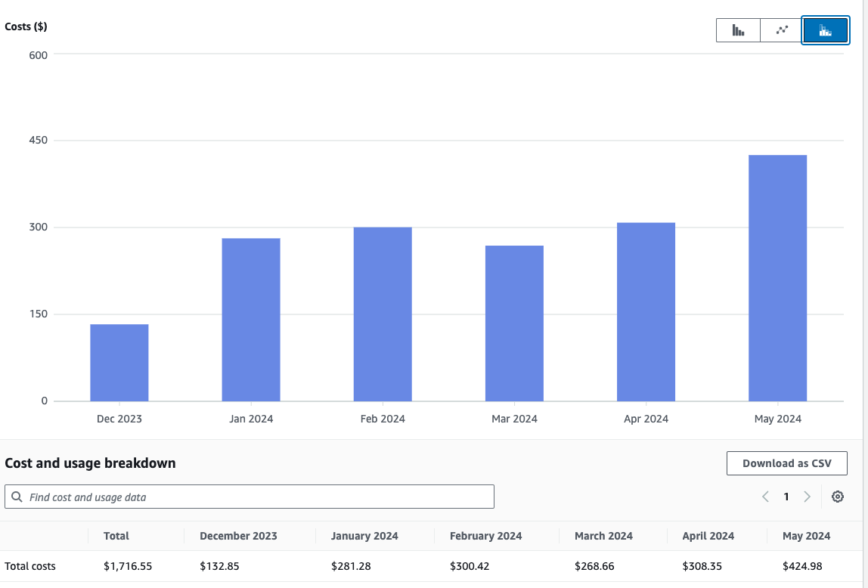Click the search magnifier icon

(x=17, y=497)
